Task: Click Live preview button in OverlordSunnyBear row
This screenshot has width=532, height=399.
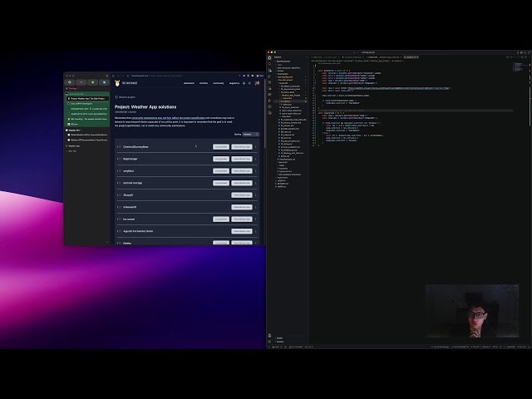Action: point(221,147)
